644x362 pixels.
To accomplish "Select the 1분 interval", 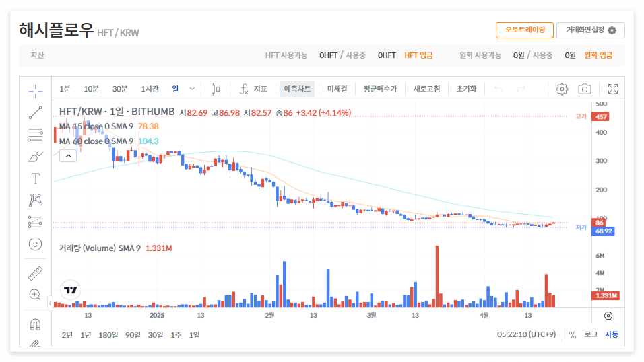I will (x=65, y=89).
